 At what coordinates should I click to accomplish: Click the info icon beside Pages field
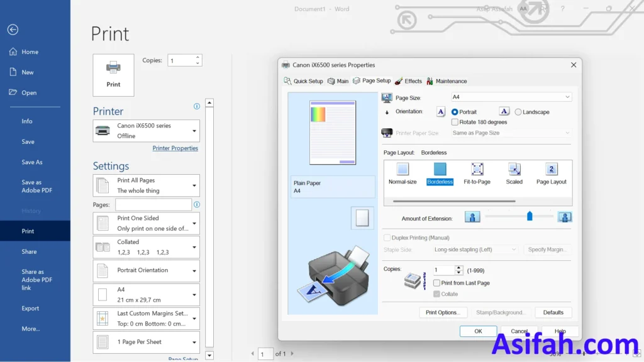pos(197,204)
